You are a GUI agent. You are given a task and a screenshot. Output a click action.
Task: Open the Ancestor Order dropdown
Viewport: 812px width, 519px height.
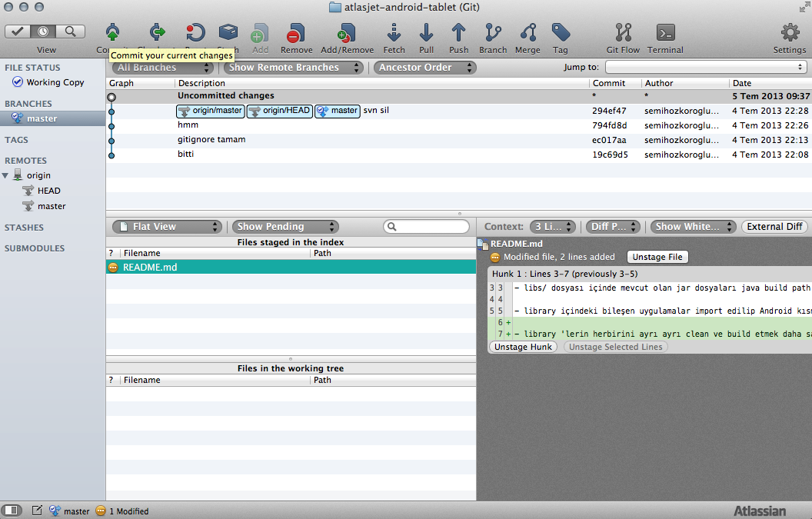point(424,68)
